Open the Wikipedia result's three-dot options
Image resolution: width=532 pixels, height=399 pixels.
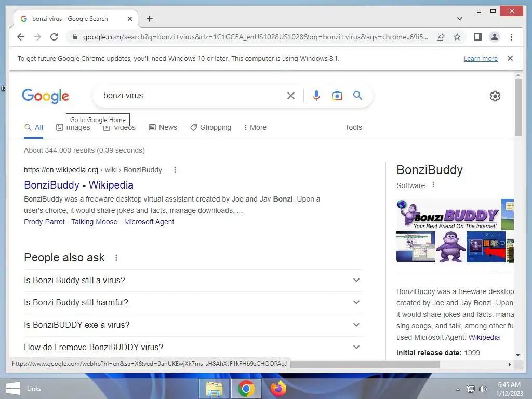[x=175, y=170]
